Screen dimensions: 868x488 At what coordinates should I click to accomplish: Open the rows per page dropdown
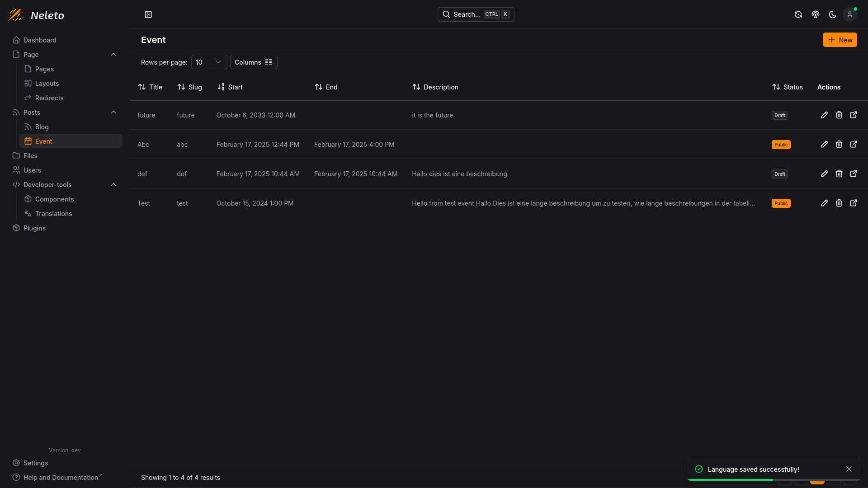[209, 62]
